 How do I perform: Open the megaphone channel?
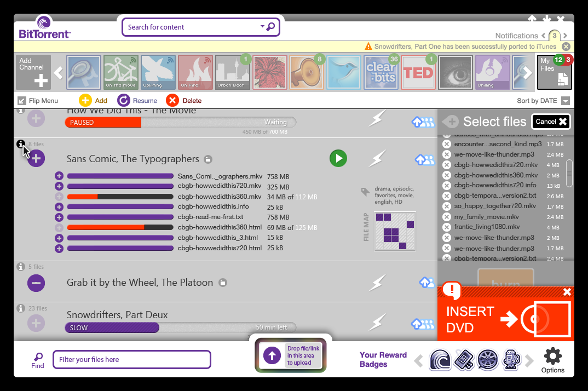pos(307,72)
